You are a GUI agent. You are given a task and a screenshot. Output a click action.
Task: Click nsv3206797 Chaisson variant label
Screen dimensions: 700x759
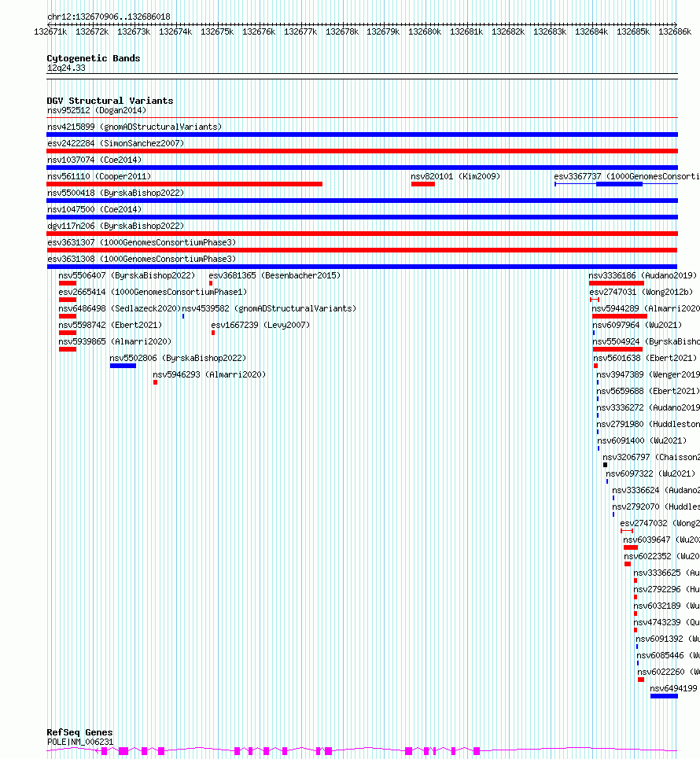click(651, 457)
